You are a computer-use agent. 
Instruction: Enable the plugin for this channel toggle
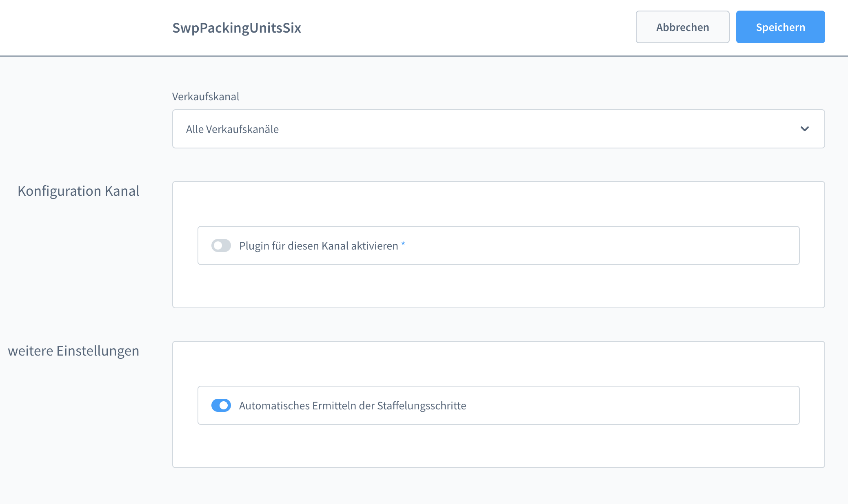click(221, 245)
